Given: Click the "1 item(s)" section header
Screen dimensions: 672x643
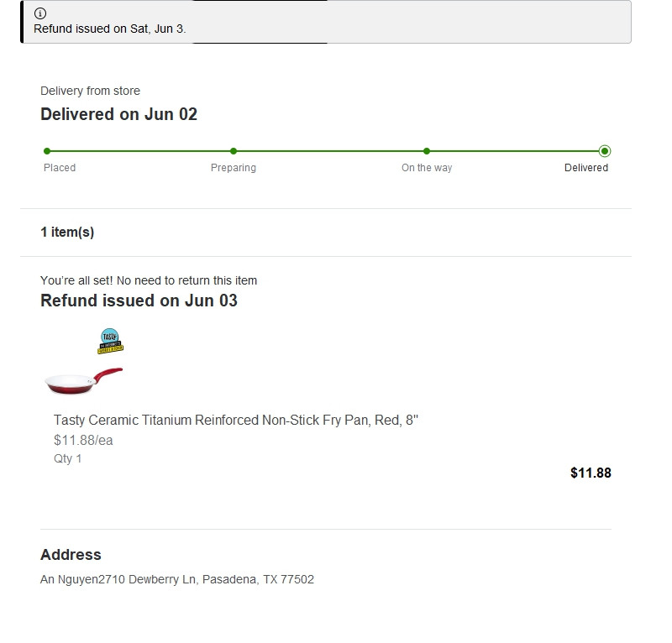Looking at the screenshot, I should coord(67,233).
